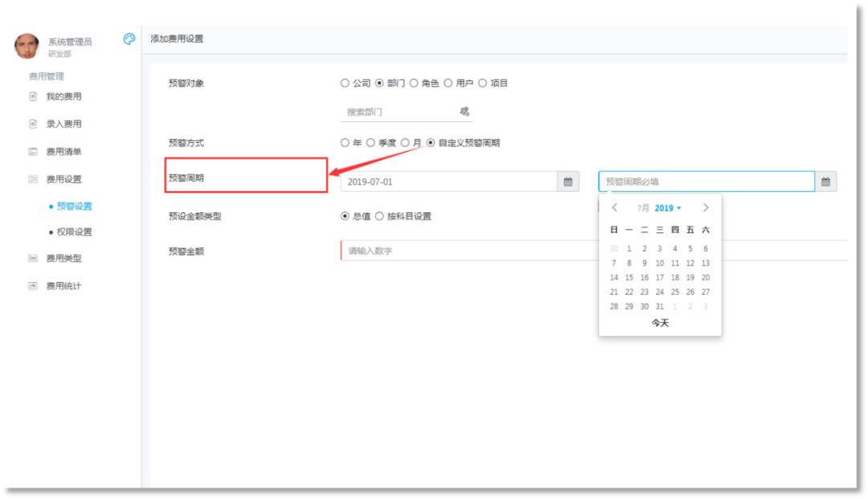Pick grayed-out June 30 in calendar

tap(614, 248)
